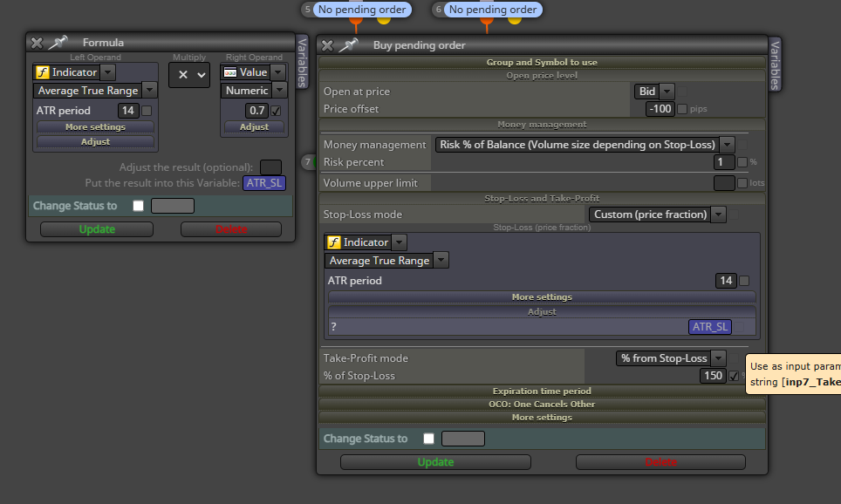
Task: Click the Adjust the result optional field
Action: pyautogui.click(x=270, y=167)
